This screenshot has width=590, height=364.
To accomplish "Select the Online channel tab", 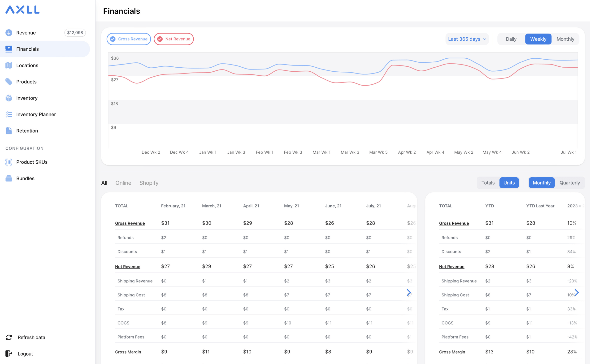I will pyautogui.click(x=123, y=183).
